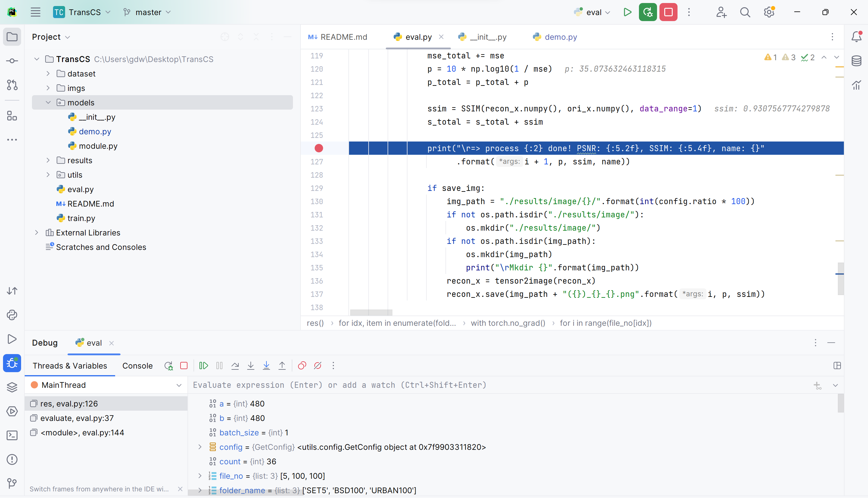The width and height of the screenshot is (868, 498).
Task: Open the SciView chart tool window
Action: pyautogui.click(x=856, y=85)
